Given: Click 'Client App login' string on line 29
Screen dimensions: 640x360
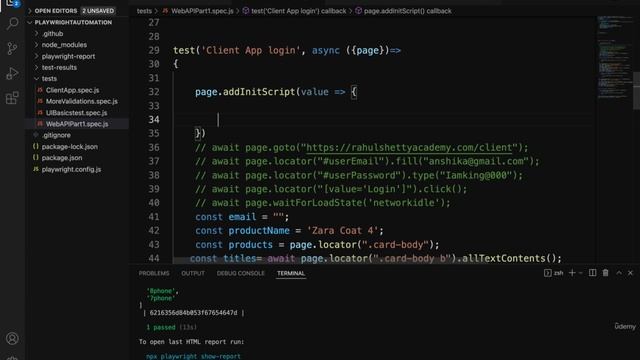Looking at the screenshot, I should [251, 50].
